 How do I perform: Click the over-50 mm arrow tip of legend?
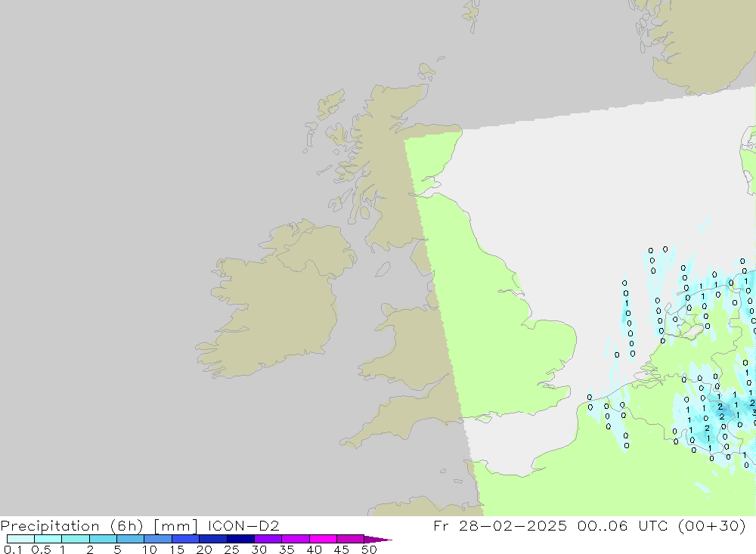click(x=378, y=540)
